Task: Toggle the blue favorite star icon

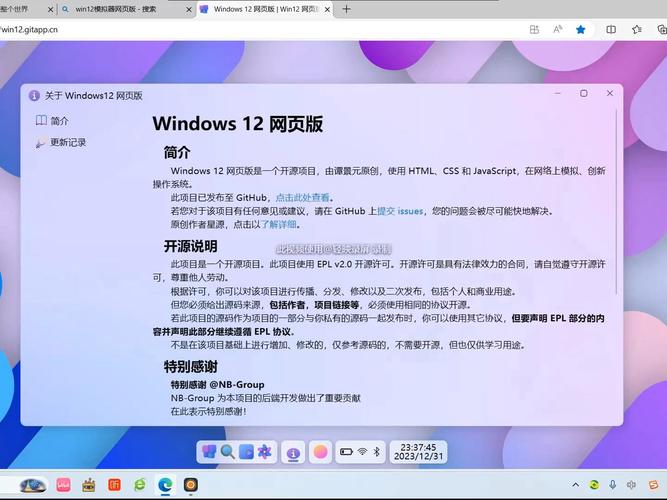Action: (581, 29)
